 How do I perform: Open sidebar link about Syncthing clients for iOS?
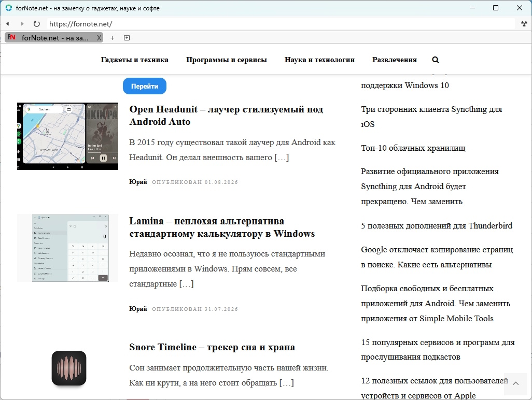[431, 117]
